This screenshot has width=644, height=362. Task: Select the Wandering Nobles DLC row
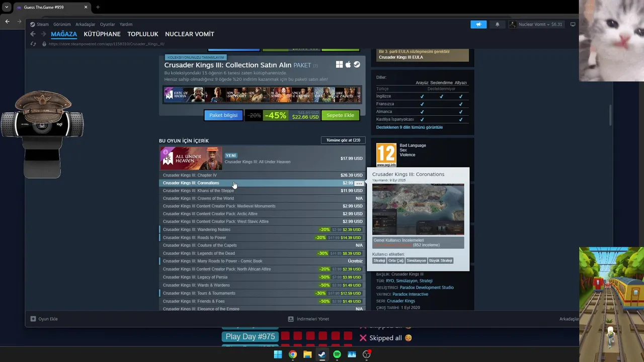click(262, 230)
